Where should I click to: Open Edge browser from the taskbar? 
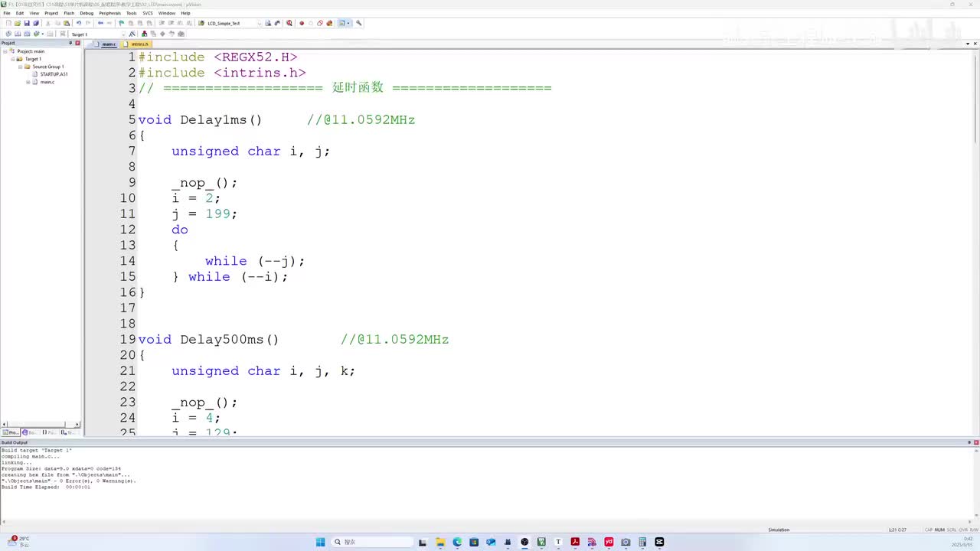click(x=457, y=542)
